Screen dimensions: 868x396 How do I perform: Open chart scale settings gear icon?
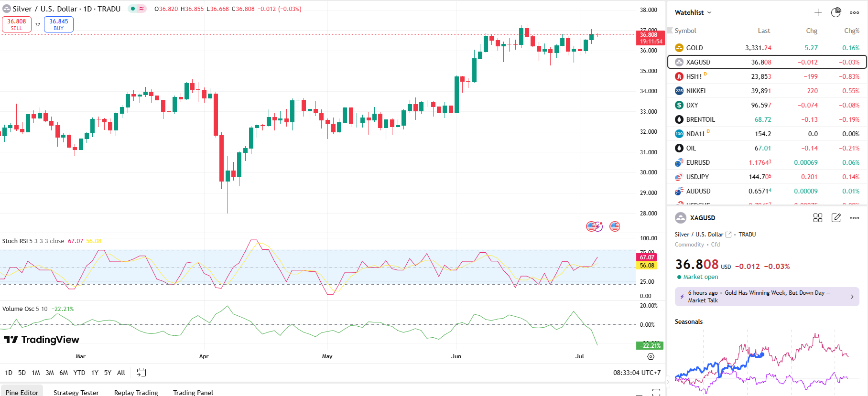tap(651, 357)
